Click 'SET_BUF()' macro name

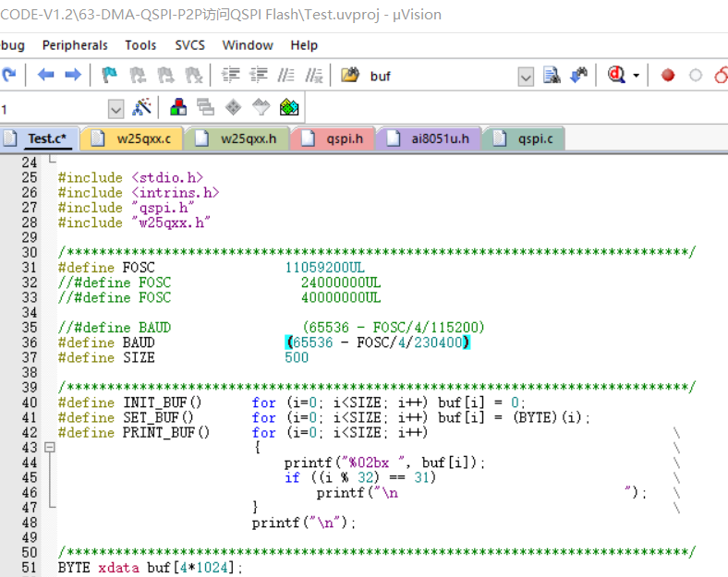tap(158, 418)
